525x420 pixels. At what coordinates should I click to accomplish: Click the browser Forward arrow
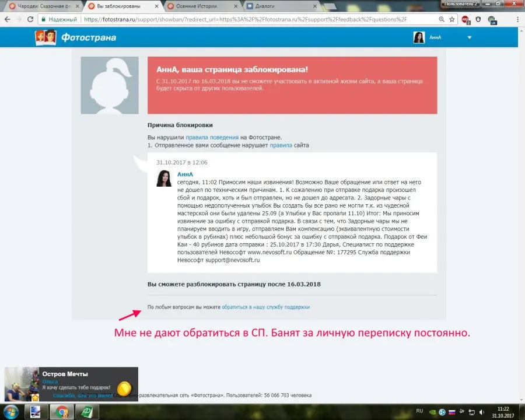pyautogui.click(x=19, y=19)
